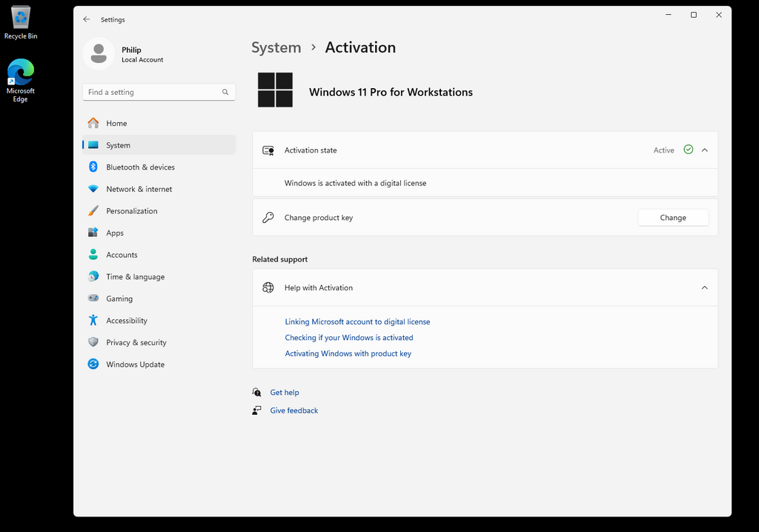Click the back arrow in Settings
Image resolution: width=759 pixels, height=532 pixels.
tap(87, 19)
